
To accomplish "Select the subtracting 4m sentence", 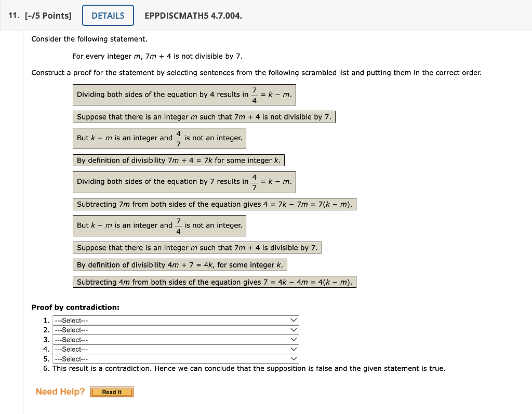I will coord(214,282).
